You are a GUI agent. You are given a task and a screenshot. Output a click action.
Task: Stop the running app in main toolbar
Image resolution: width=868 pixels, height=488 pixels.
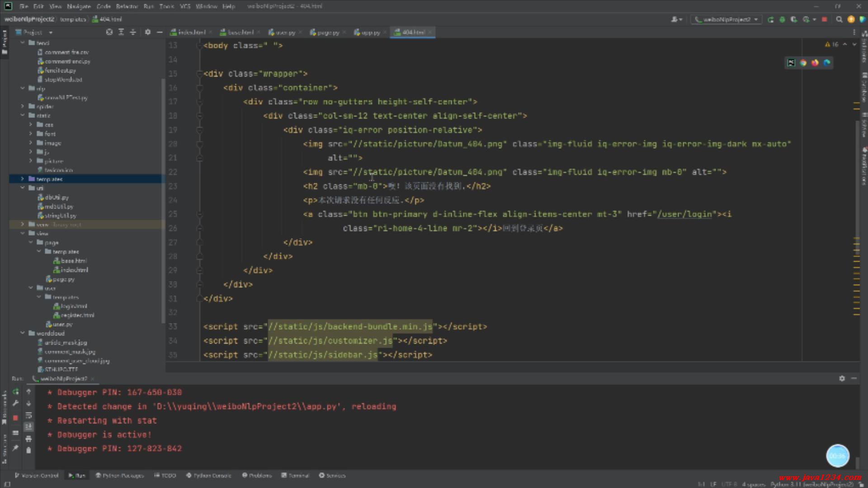click(x=824, y=19)
